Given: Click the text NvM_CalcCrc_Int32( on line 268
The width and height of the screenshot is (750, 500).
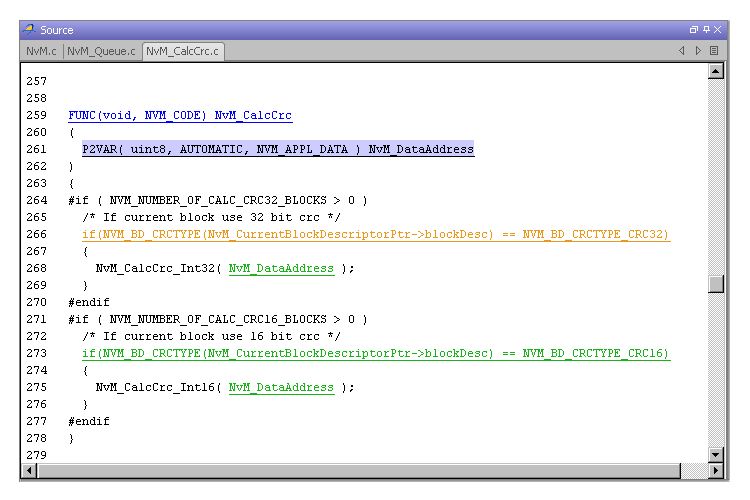Looking at the screenshot, I should 159,268.
